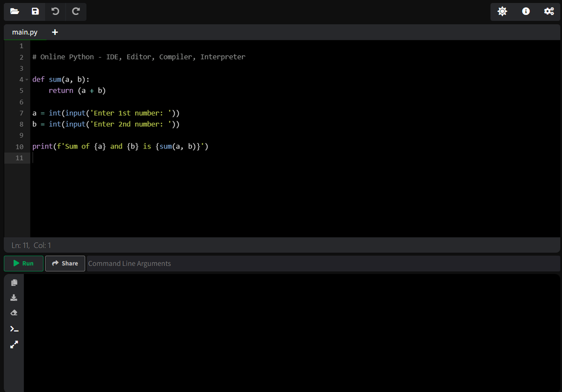Select line number 7 in the gutter
Image resolution: width=562 pixels, height=392 pixels.
(22, 113)
